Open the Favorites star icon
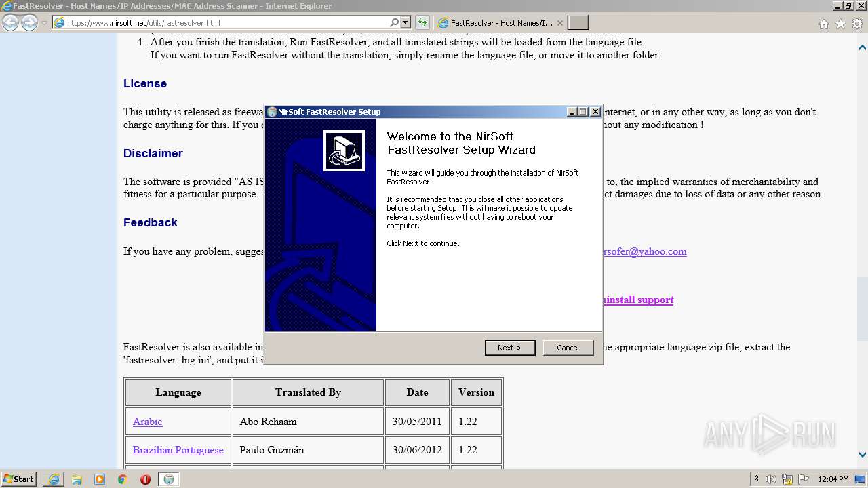This screenshot has height=488, width=868. click(840, 24)
